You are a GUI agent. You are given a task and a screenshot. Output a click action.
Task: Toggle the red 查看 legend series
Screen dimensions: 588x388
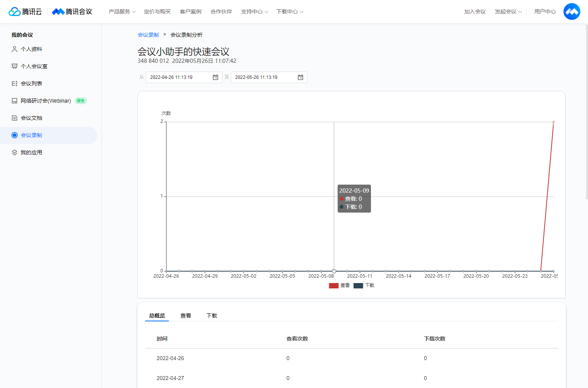click(339, 285)
